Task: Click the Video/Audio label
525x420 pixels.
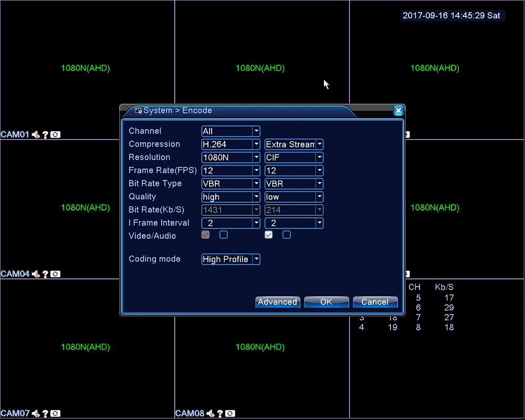Action: pyautogui.click(x=152, y=236)
